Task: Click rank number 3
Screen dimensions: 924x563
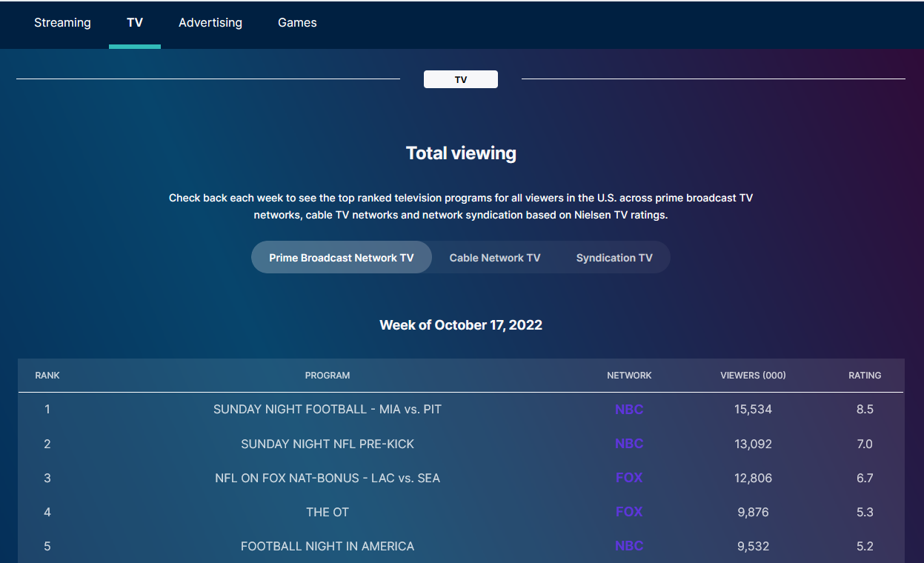Action: pyautogui.click(x=47, y=478)
